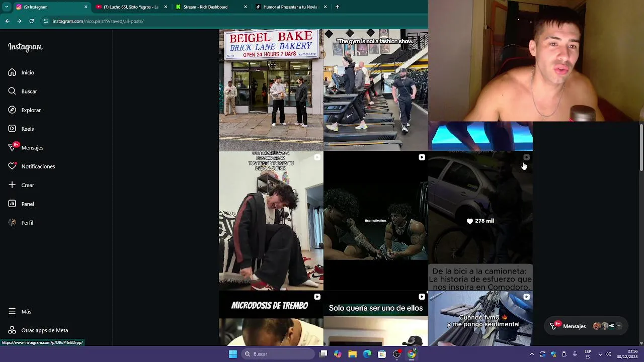The width and height of the screenshot is (644, 362).
Task: Go forward with browser forward arrow
Action: coord(19,21)
